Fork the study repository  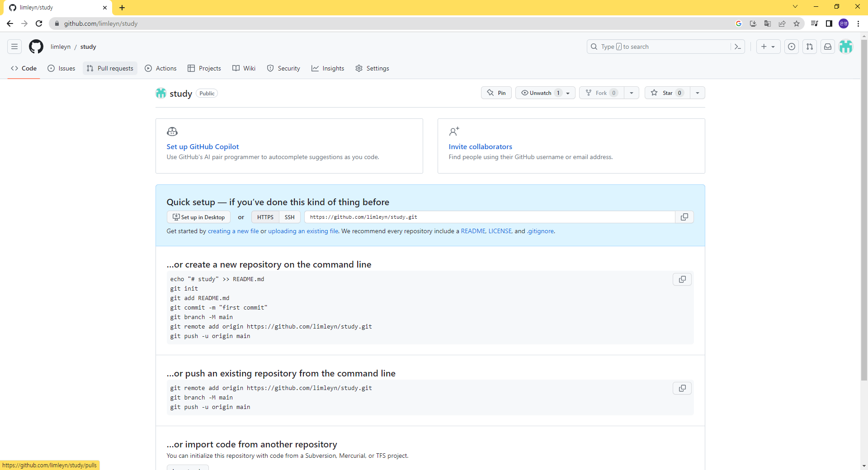point(602,93)
